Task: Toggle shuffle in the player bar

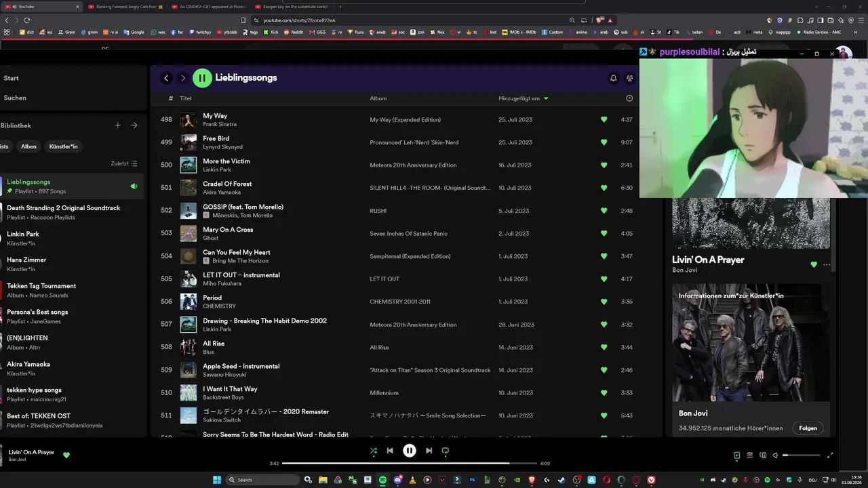Action: [374, 451]
